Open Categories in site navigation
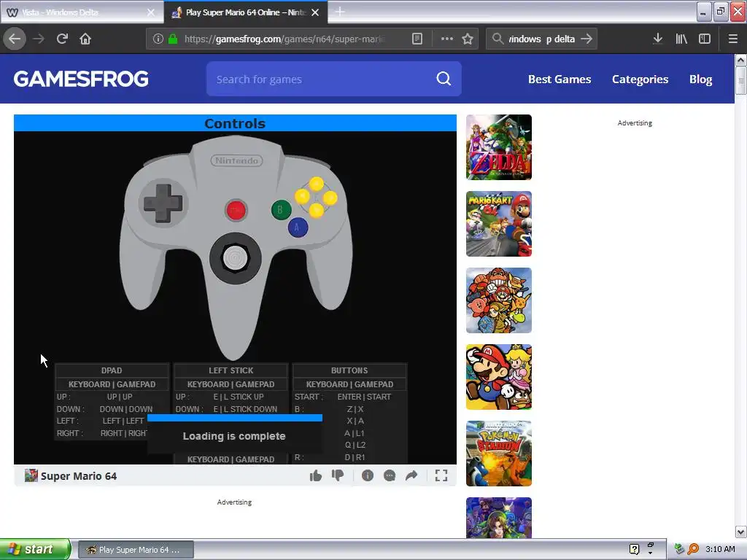The width and height of the screenshot is (747, 560). pos(640,79)
